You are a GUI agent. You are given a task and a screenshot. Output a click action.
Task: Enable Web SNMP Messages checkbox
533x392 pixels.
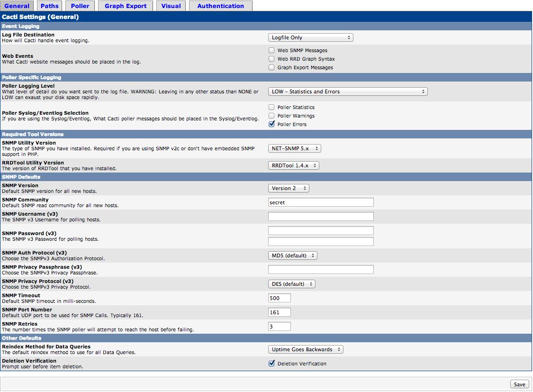(x=271, y=50)
